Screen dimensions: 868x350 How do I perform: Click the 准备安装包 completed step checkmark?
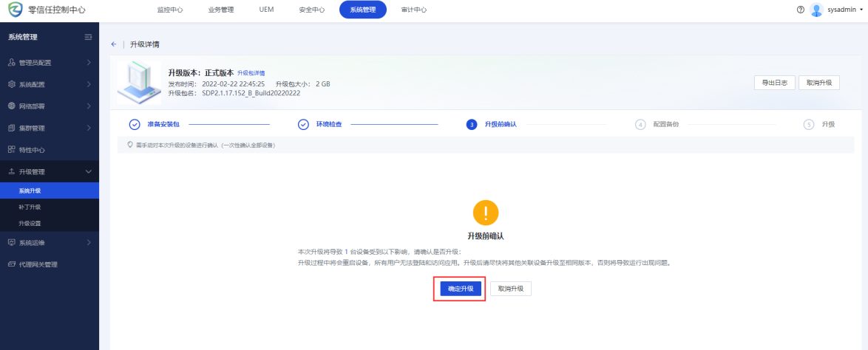pyautogui.click(x=135, y=124)
